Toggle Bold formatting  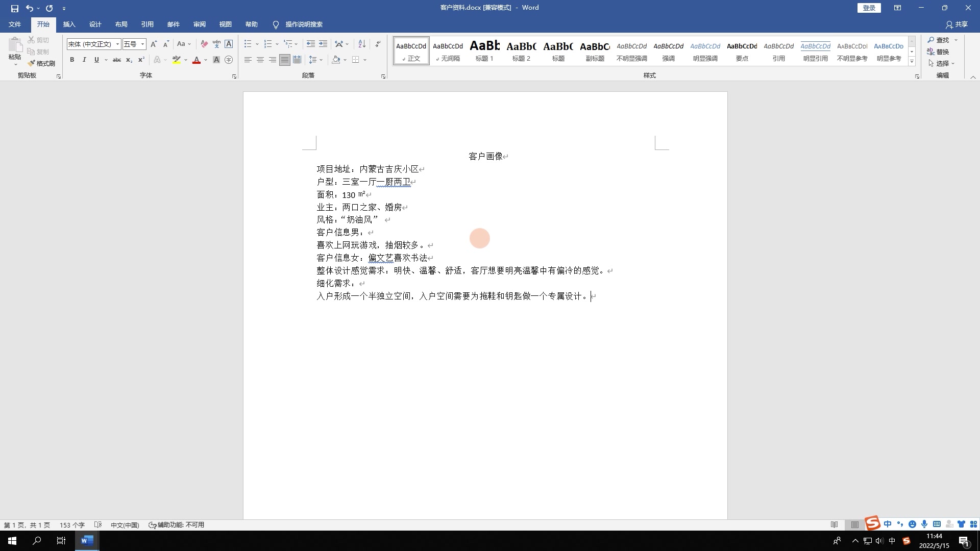pos(72,60)
